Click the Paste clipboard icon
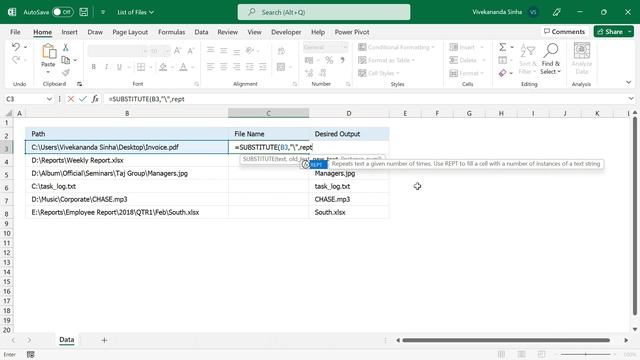Viewport: 640px width, 360px height. point(48,52)
